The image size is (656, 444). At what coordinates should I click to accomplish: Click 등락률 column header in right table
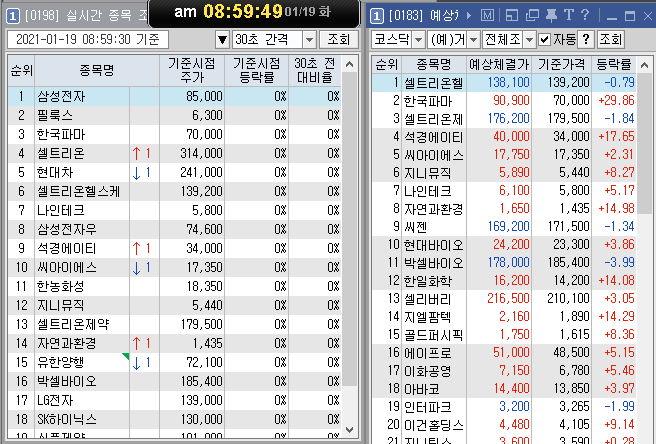tap(614, 64)
